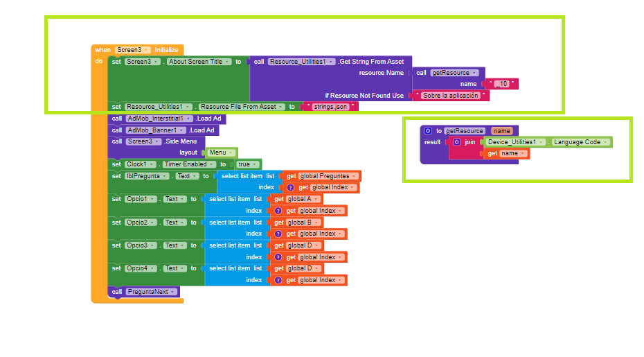Click the question mark icon under Opcio3's index
The image size is (644, 357).
point(278,257)
